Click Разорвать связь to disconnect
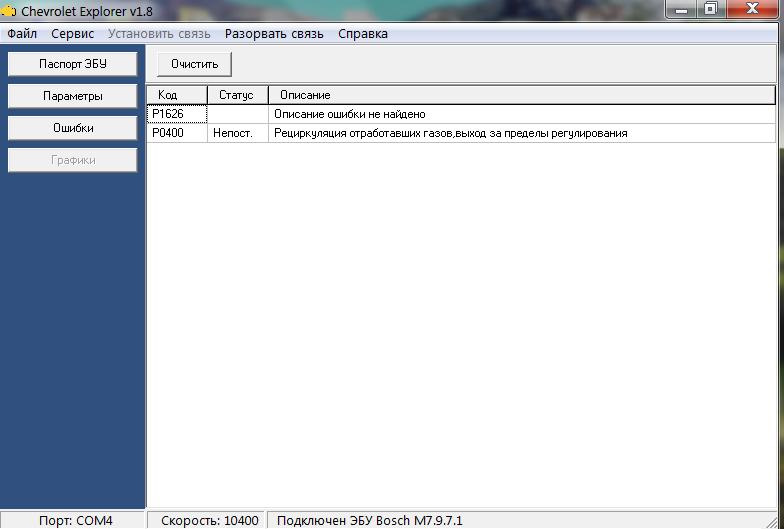 click(274, 34)
